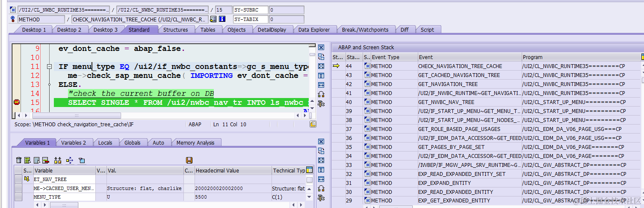Toggle the breakpoint marker on line 15
The width and height of the screenshot is (644, 208).
point(16,102)
